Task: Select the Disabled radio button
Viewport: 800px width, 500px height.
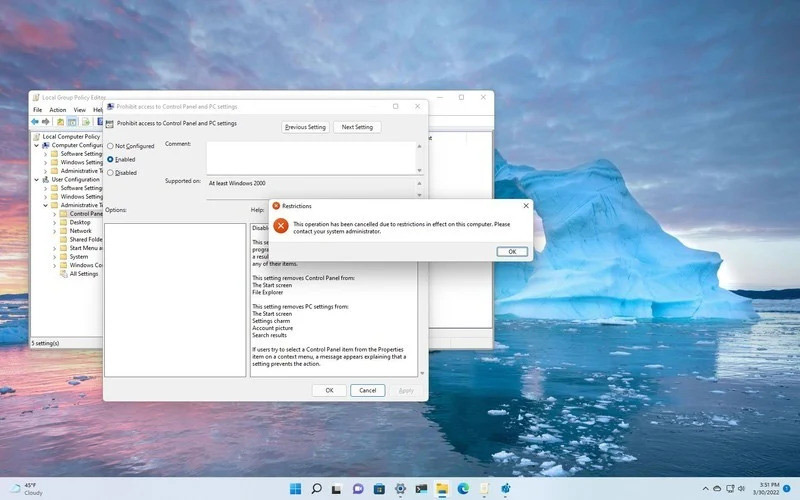Action: [110, 173]
